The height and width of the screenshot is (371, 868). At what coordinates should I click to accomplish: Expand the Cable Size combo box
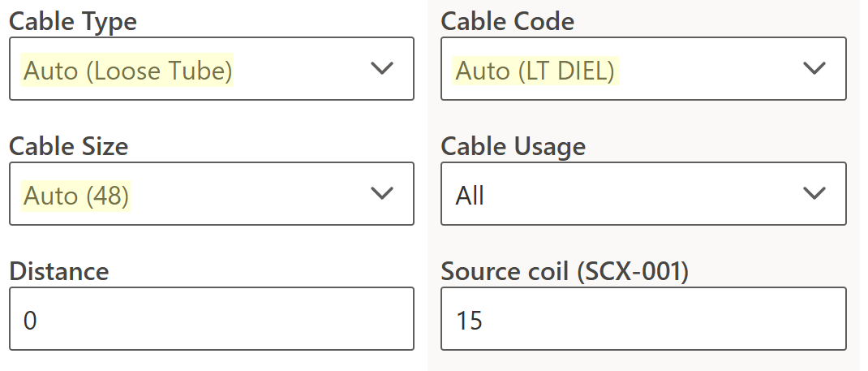point(211,194)
